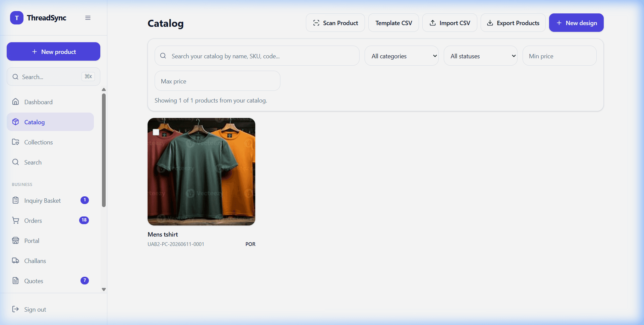
Task: Focus the Min price input field
Action: coord(559,56)
